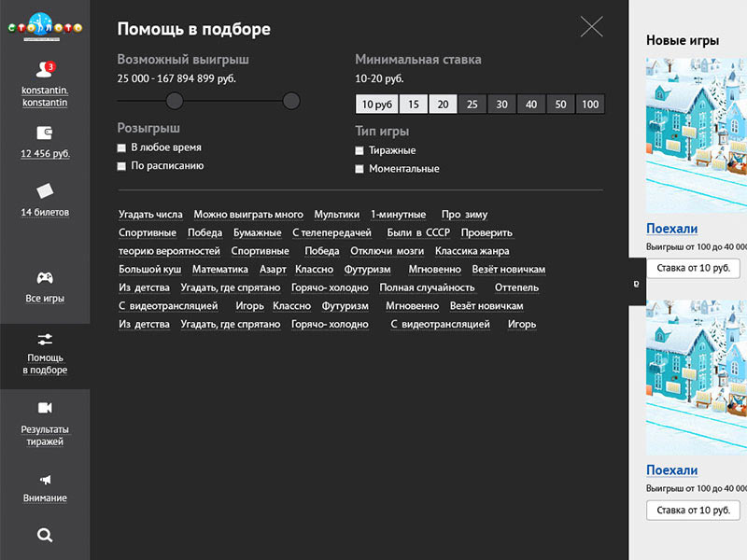The image size is (747, 560).
Task: Open search with magnifier icon
Action: coord(45,535)
